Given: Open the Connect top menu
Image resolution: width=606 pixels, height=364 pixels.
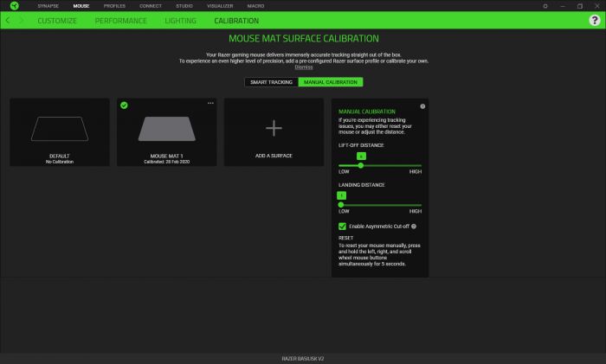Looking at the screenshot, I should 151,6.
